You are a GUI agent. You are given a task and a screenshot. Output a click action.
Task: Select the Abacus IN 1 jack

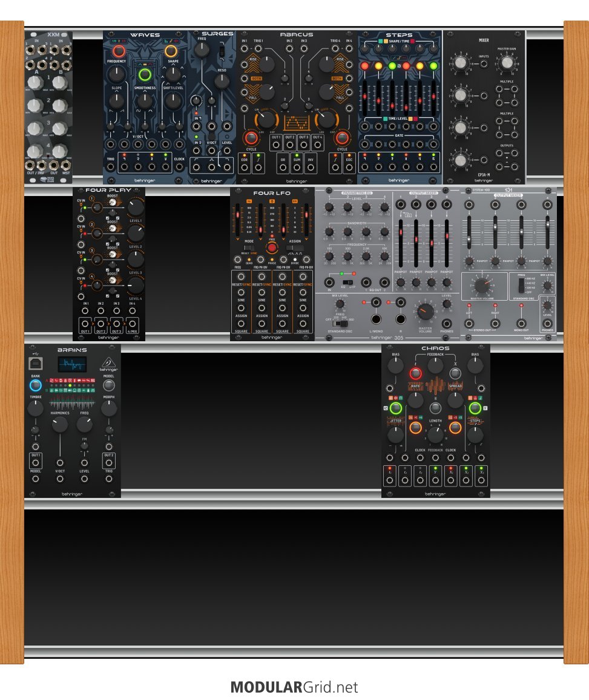(x=245, y=48)
